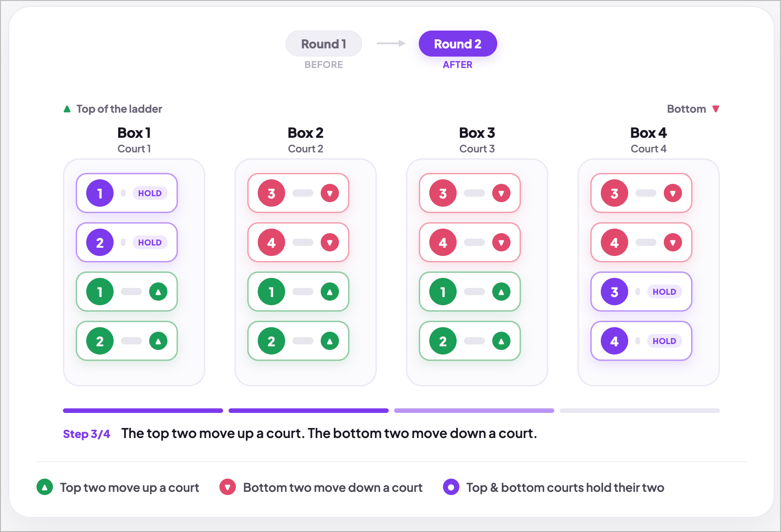Click the HOLD badge on Box 4 player 3
Viewport: 781px width, 532px height.
[x=664, y=292]
